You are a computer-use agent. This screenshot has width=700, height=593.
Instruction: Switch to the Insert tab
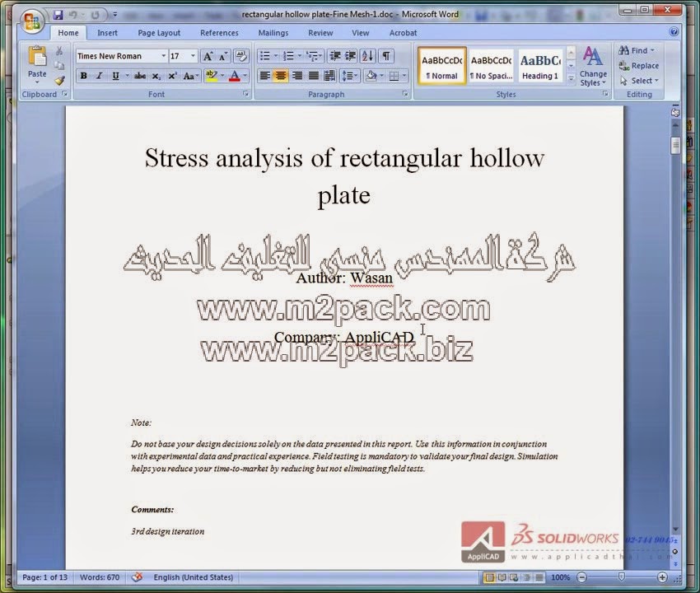(107, 33)
